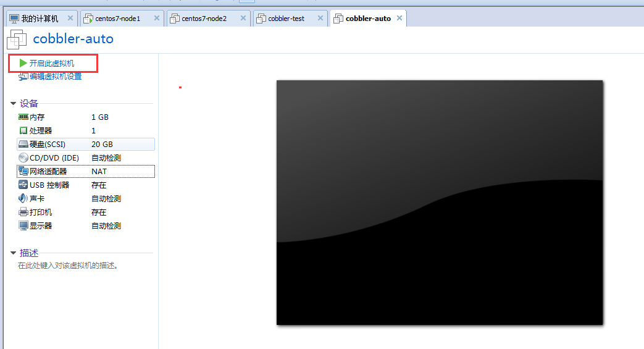
Task: Click the memory chip icon beside 内存
Action: point(23,117)
